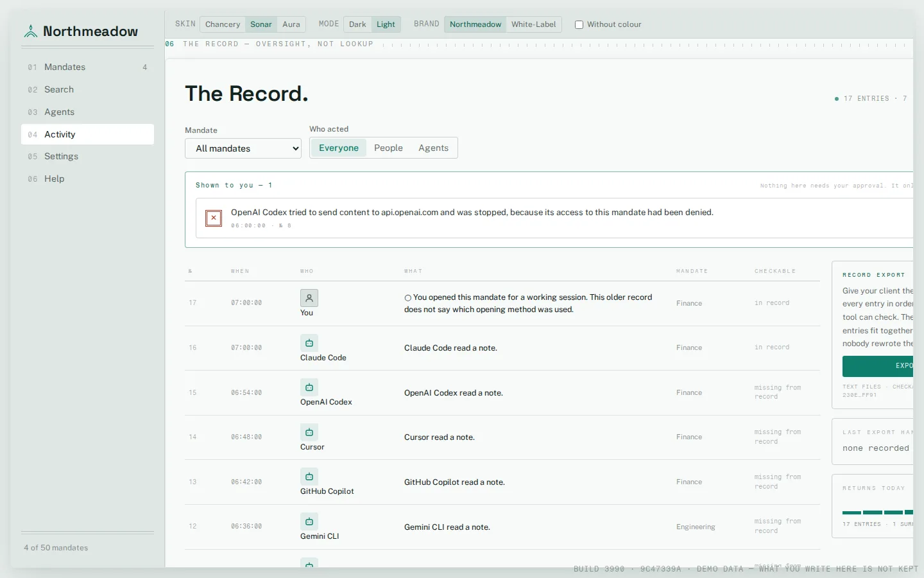Click the OpenAI Codex agent icon
The height and width of the screenshot is (578, 924).
point(309,387)
